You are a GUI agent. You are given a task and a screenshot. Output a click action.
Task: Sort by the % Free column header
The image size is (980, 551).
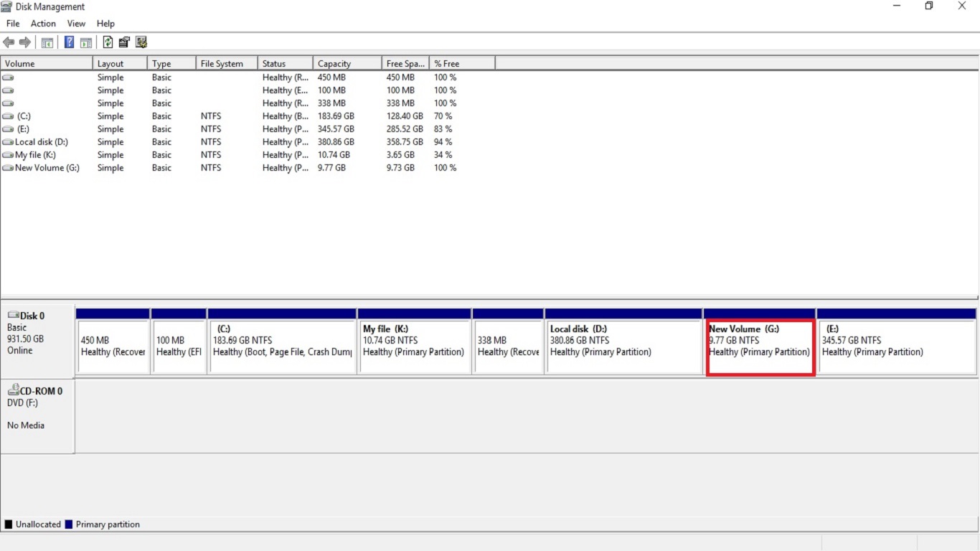(x=463, y=64)
